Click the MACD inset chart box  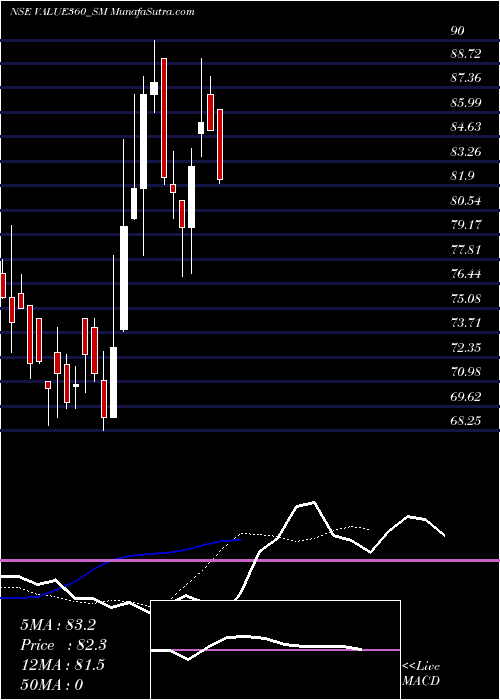click(x=275, y=650)
